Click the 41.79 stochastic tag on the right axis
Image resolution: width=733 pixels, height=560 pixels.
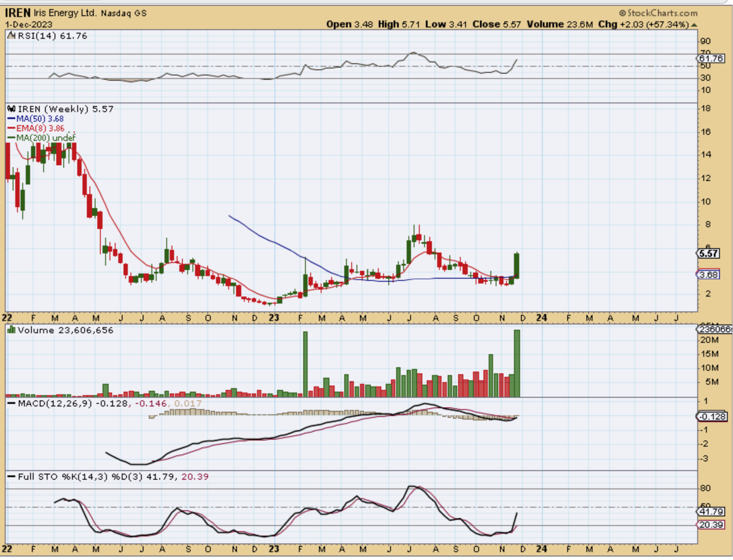click(711, 512)
